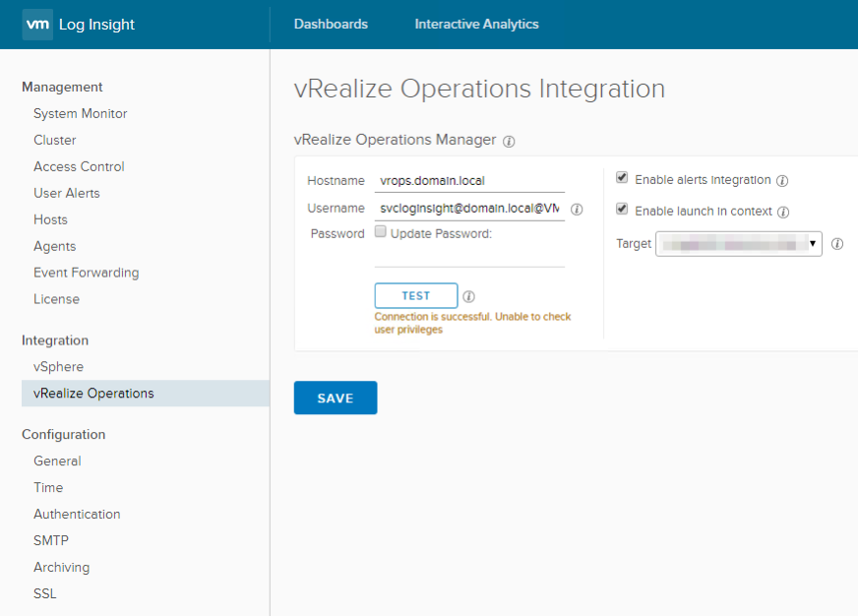Click info icon next to vRealize Operations Manager heading
This screenshot has height=616, width=858.
509,142
